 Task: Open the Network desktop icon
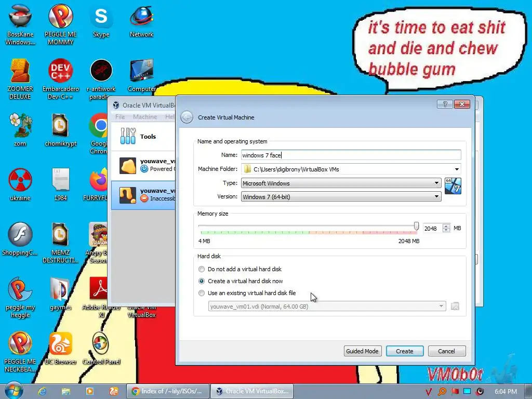141,21
